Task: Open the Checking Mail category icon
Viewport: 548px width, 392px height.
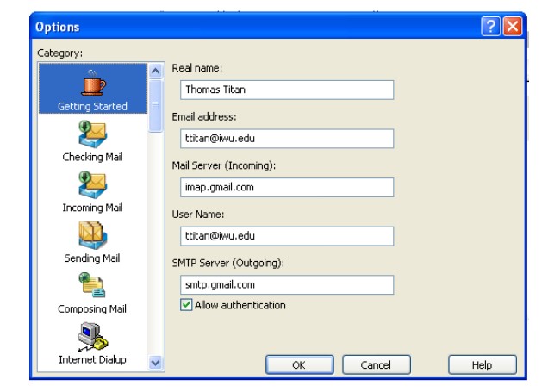Action: (92, 134)
